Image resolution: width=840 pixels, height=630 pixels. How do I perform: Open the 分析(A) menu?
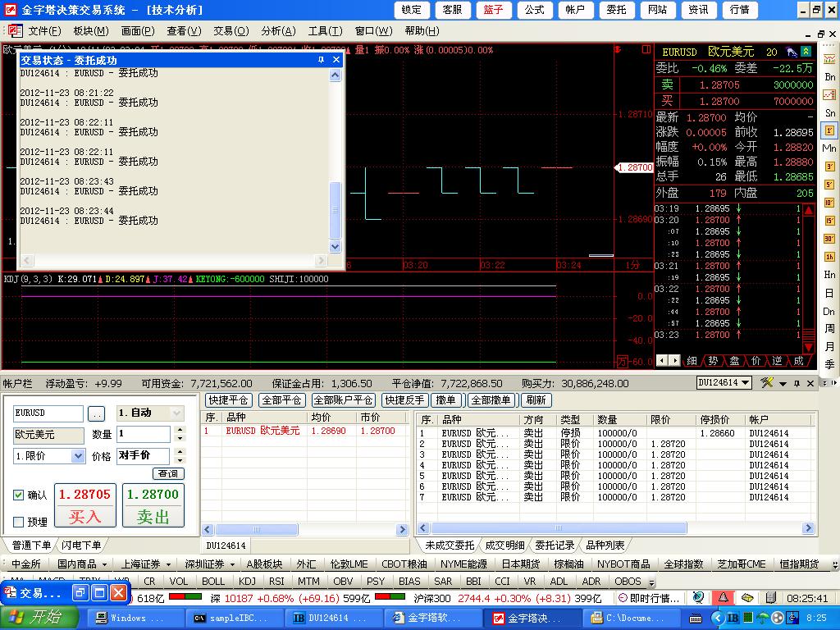point(277,31)
